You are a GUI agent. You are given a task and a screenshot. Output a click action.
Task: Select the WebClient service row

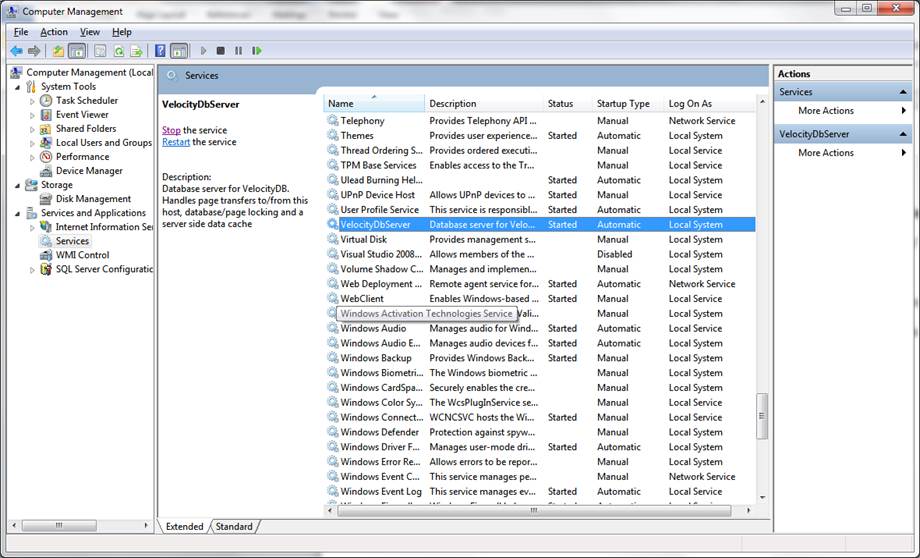(539, 299)
